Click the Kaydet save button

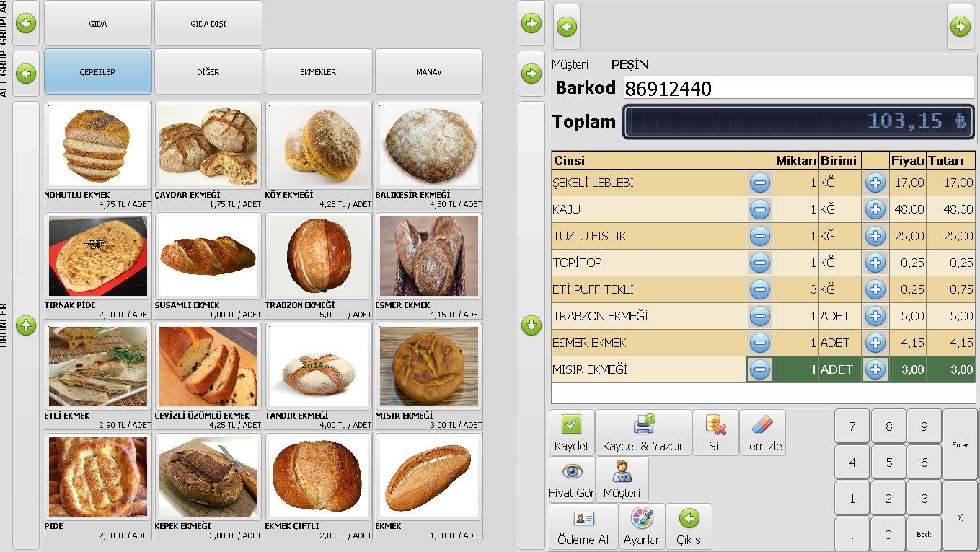pyautogui.click(x=572, y=432)
